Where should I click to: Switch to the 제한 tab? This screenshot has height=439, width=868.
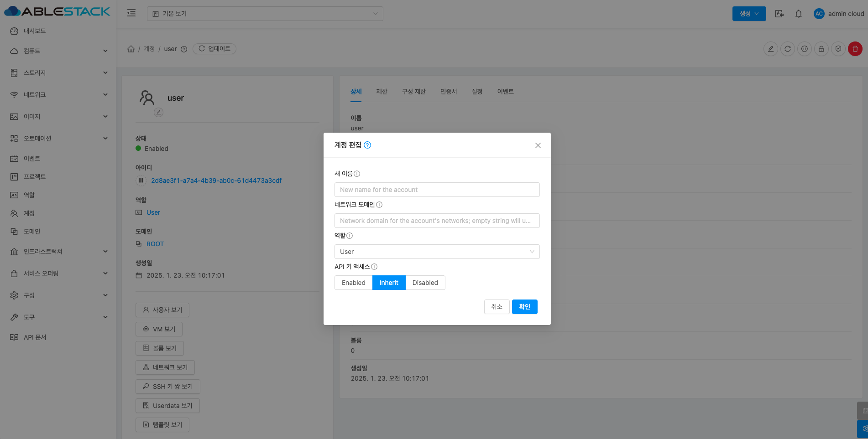(382, 92)
